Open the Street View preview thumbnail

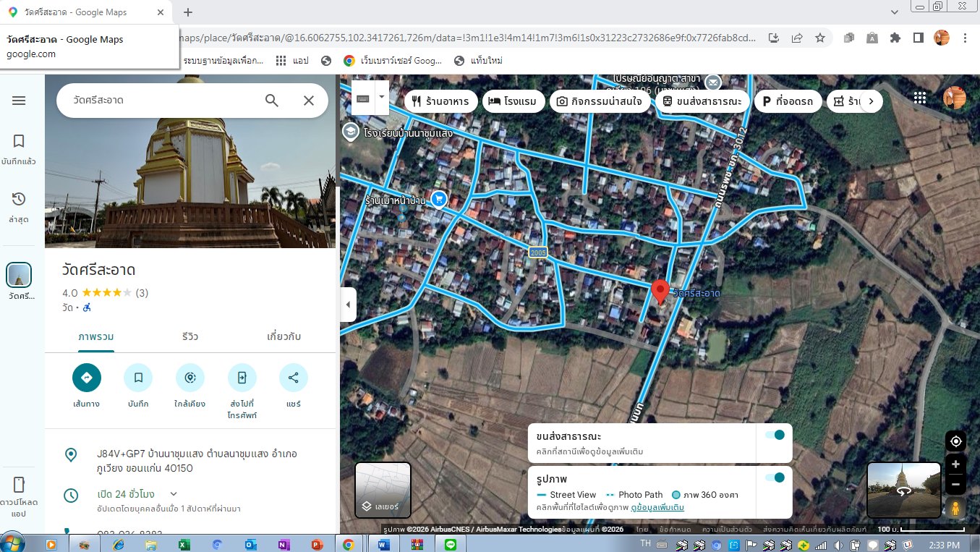point(904,490)
